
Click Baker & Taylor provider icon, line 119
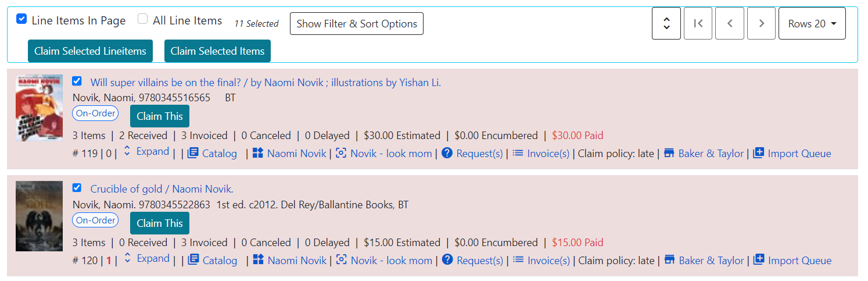[669, 153]
